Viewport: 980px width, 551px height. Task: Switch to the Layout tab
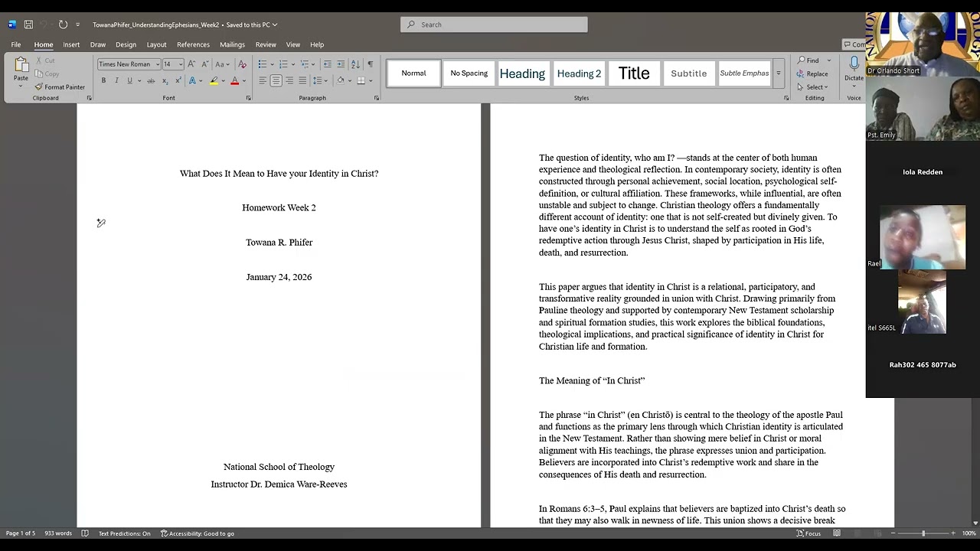pyautogui.click(x=156, y=44)
